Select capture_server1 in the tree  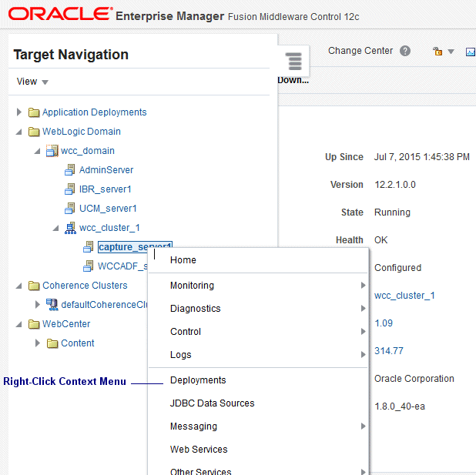135,247
